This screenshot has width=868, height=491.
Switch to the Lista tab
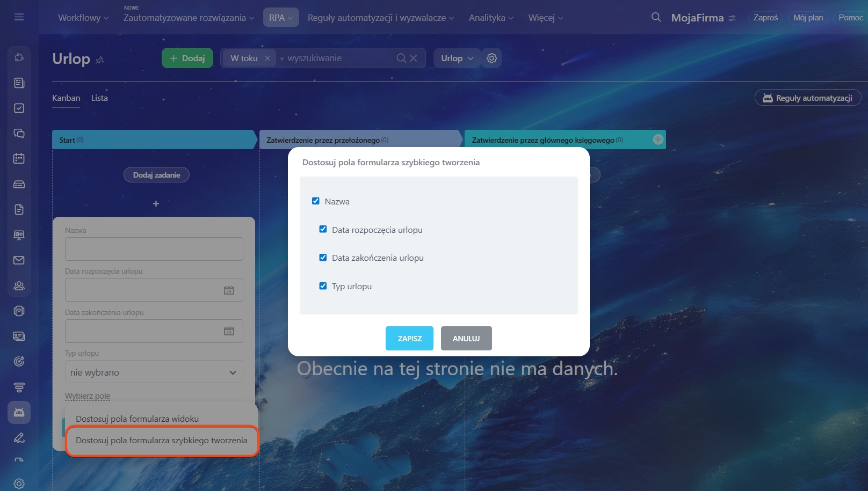pyautogui.click(x=99, y=98)
